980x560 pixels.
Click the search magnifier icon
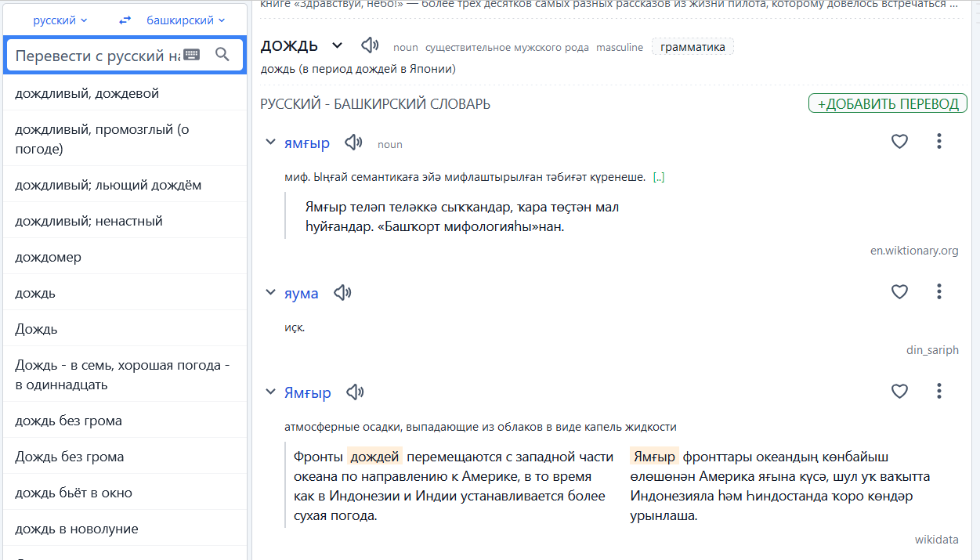coord(222,54)
